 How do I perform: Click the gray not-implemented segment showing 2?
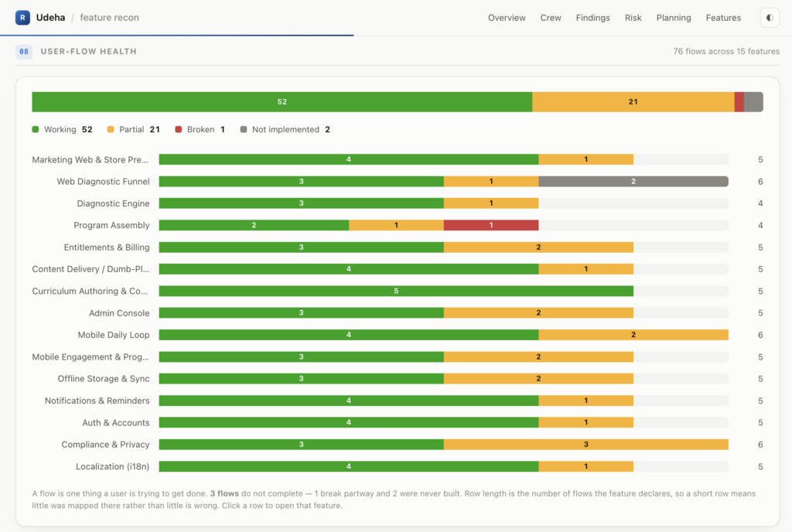tap(633, 182)
